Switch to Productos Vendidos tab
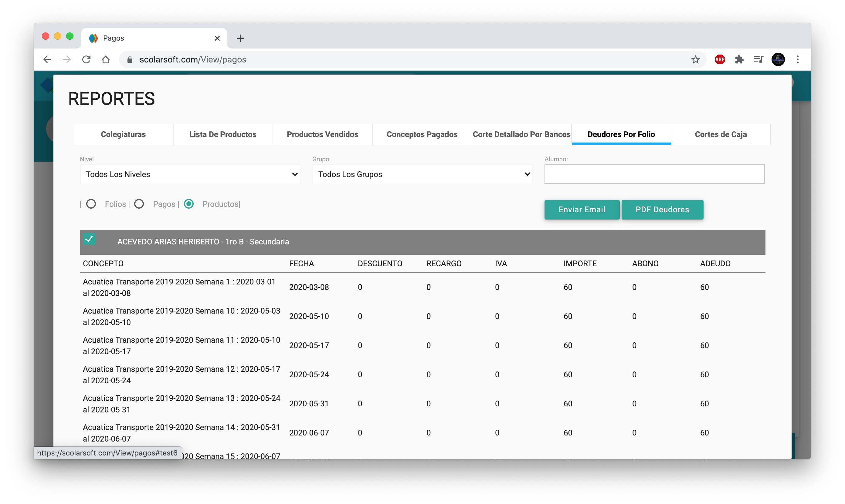This screenshot has width=845, height=504. [322, 134]
